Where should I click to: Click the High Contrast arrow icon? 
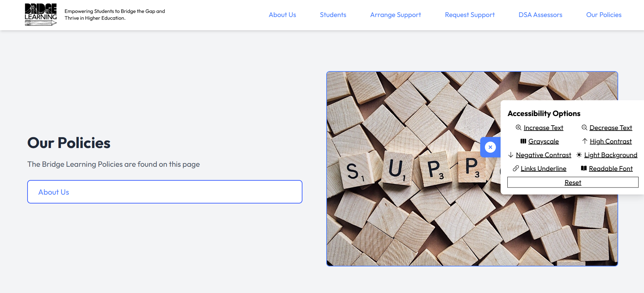(x=585, y=141)
